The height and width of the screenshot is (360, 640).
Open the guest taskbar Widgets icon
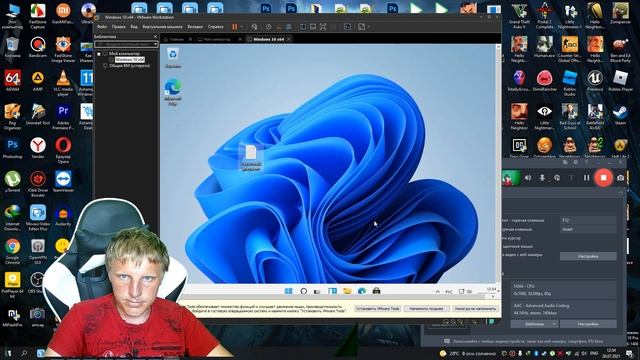[332, 291]
